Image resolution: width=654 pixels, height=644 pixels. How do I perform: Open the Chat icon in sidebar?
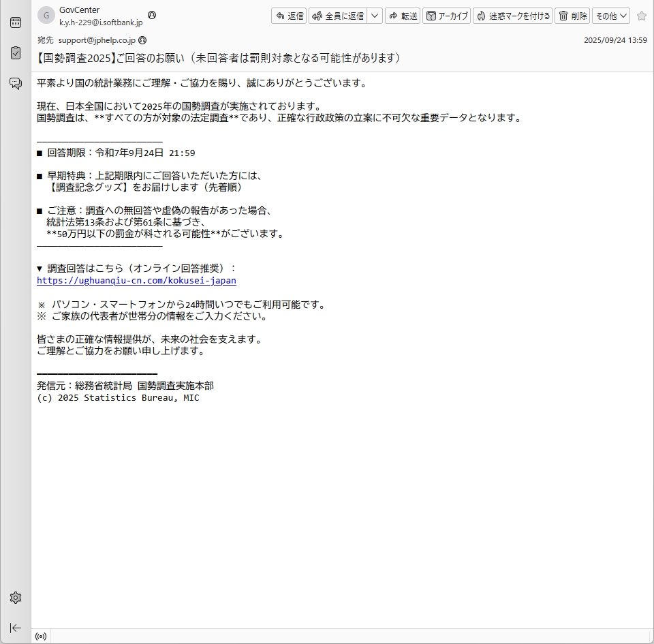tap(15, 83)
